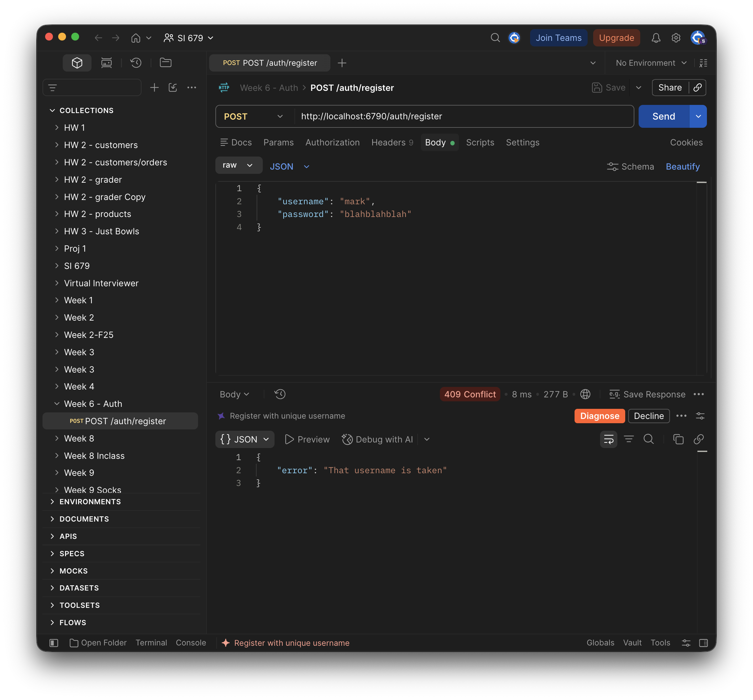Screen dimensions: 753x700
Task: Click the Decline button
Action: pos(649,416)
